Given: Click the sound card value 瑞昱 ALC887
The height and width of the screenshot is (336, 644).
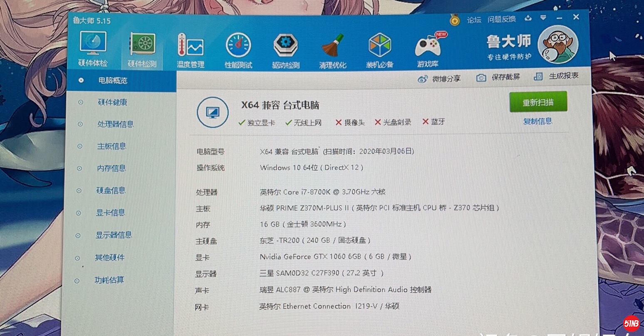Looking at the screenshot, I should 280,290.
